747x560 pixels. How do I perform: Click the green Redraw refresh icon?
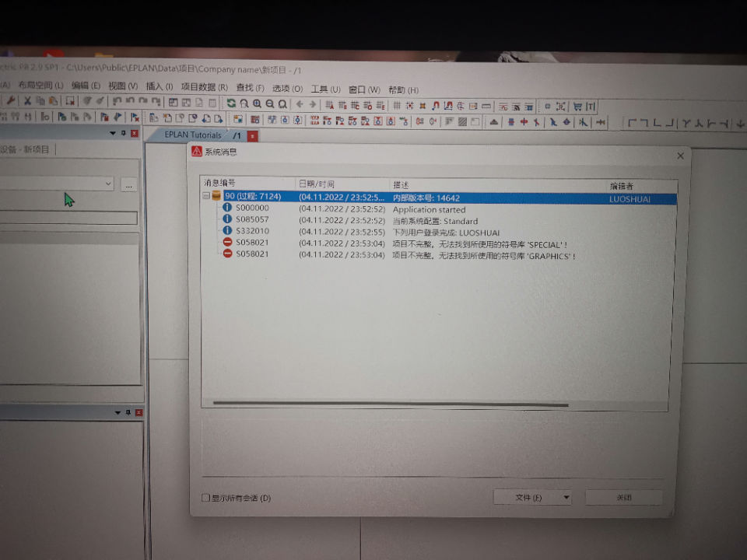coord(231,103)
